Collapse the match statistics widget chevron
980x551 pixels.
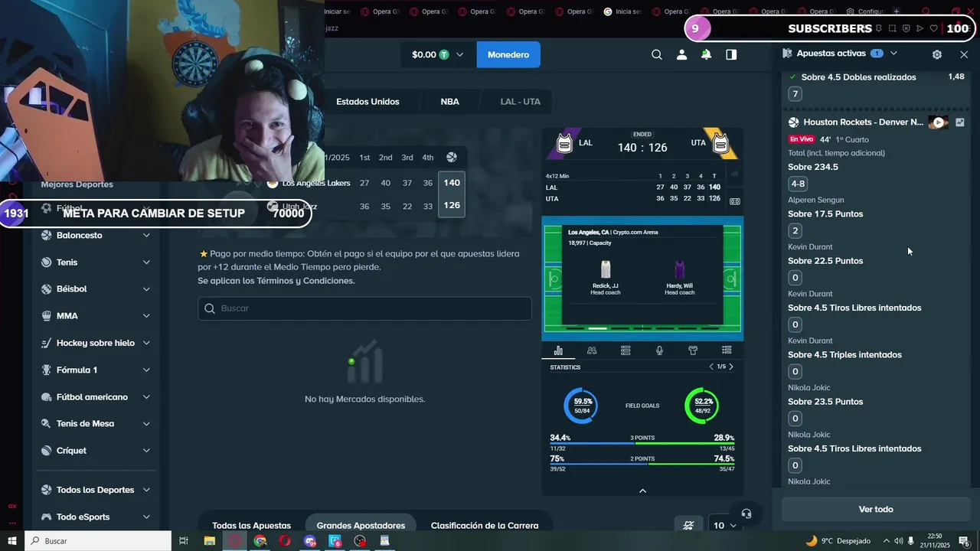(x=642, y=491)
